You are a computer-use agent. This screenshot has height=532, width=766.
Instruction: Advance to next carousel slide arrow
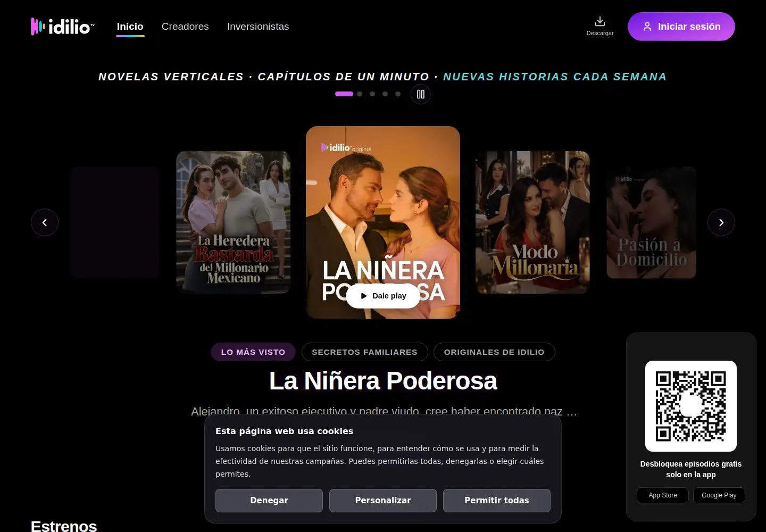coord(721,222)
